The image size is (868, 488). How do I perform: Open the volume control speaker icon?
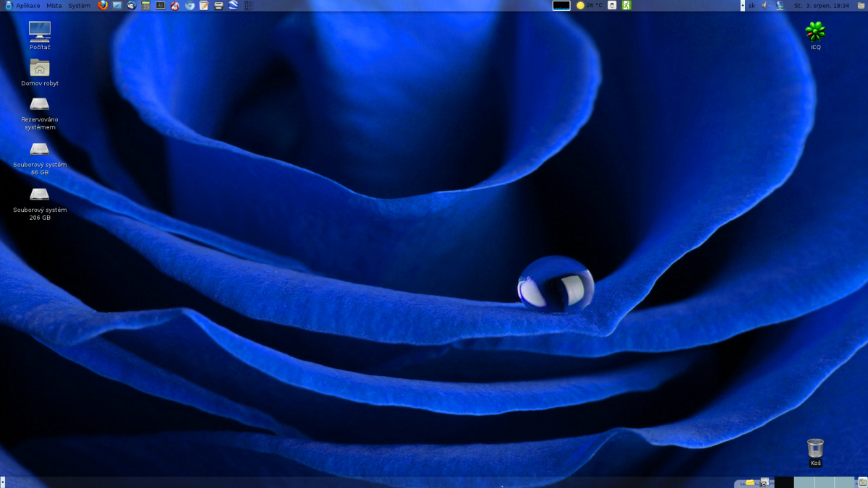764,5
